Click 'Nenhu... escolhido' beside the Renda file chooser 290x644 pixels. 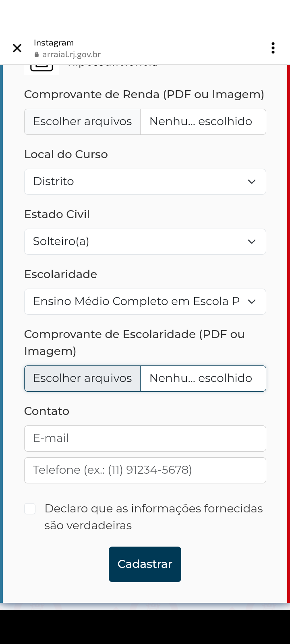click(201, 122)
